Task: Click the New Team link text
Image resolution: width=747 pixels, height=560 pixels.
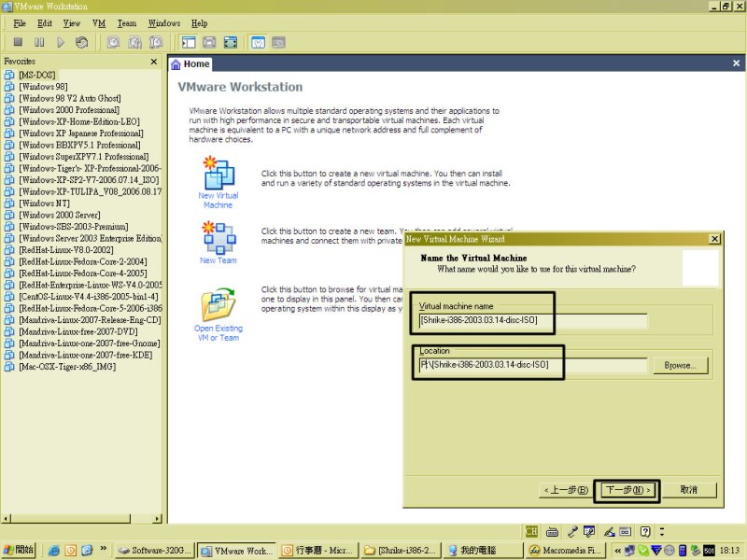Action: (x=218, y=260)
